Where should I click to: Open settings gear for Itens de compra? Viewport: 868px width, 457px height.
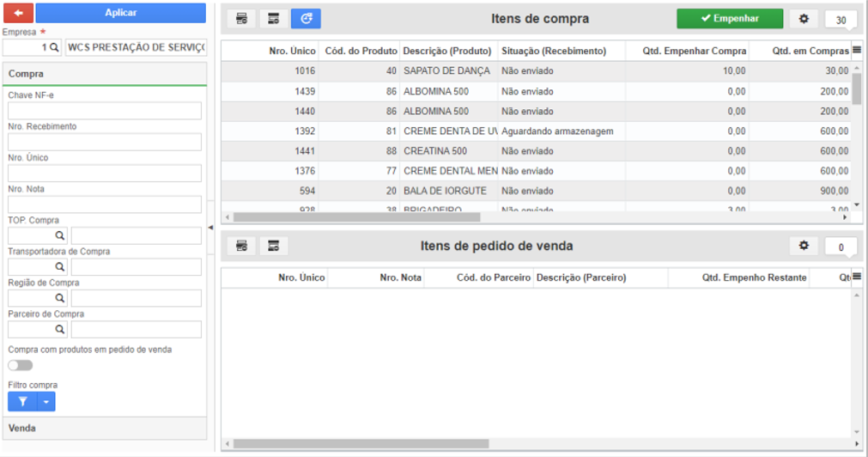(804, 19)
